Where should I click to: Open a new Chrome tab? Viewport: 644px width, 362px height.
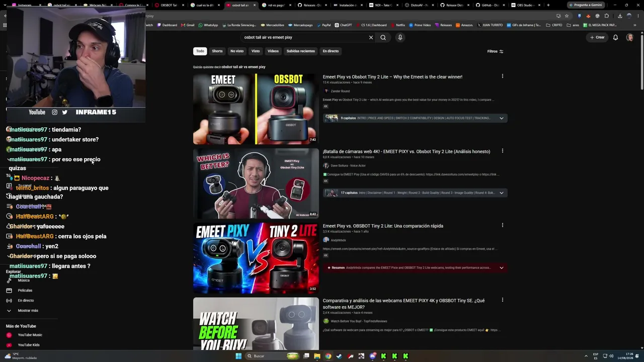pos(548,5)
